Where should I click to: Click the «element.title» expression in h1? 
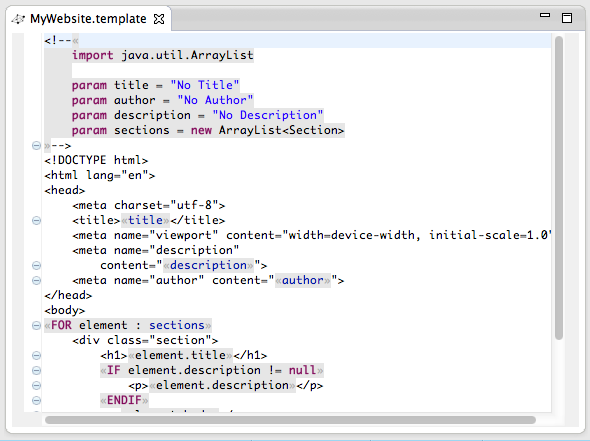180,355
